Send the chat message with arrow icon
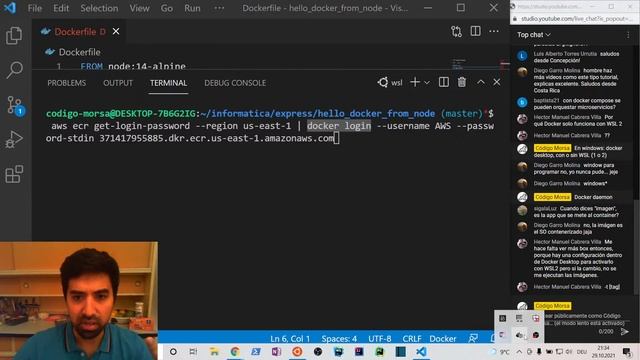This screenshot has height=360, width=640. coord(624,332)
